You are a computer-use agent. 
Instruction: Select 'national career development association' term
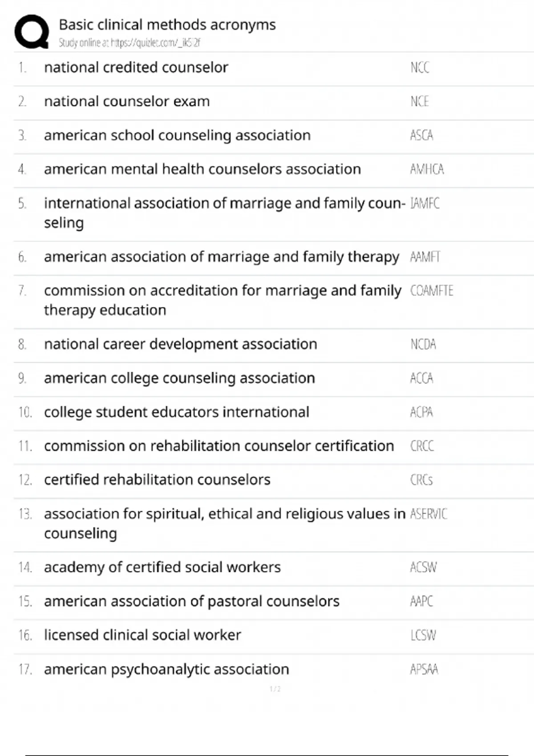pos(180,344)
